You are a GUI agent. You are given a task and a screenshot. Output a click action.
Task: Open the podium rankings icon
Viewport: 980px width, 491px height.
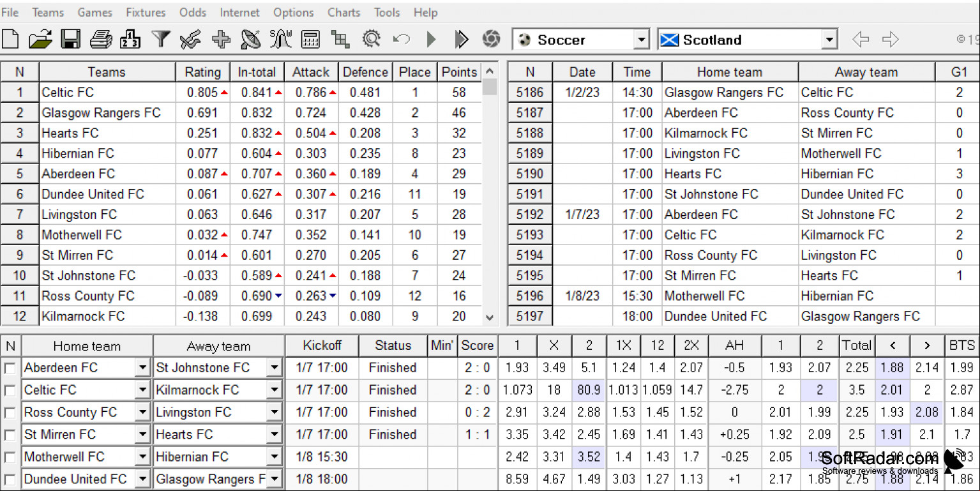(x=130, y=40)
